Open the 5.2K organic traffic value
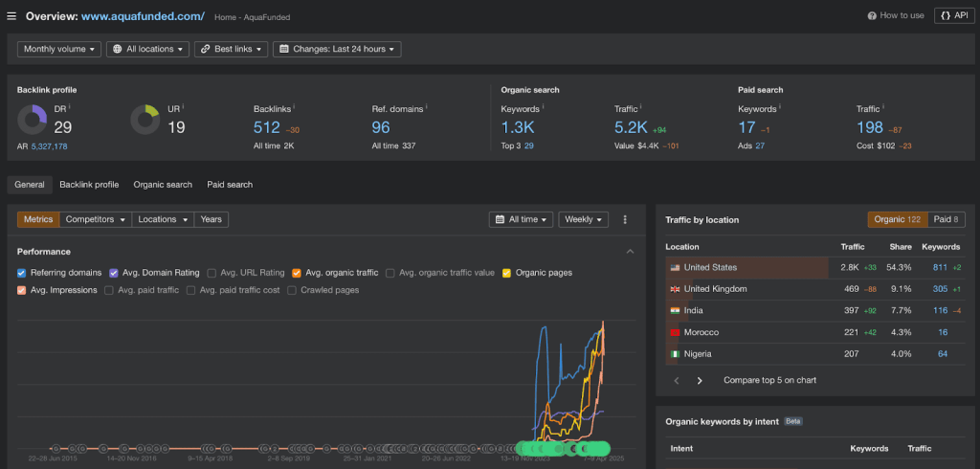The image size is (980, 469). (x=632, y=127)
